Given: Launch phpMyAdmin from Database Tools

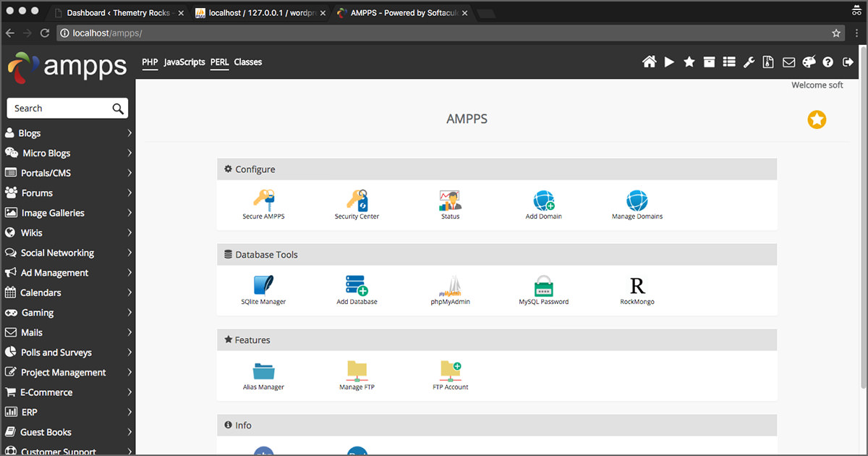Looking at the screenshot, I should point(451,286).
